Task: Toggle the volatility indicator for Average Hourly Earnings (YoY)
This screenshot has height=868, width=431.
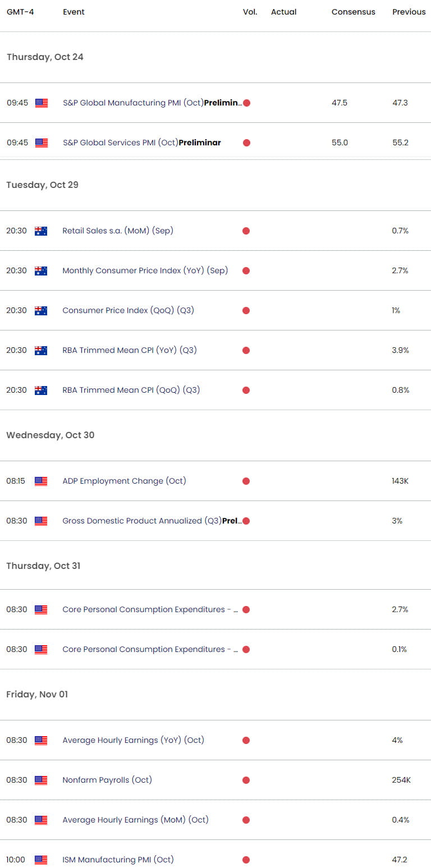Action: (246, 740)
